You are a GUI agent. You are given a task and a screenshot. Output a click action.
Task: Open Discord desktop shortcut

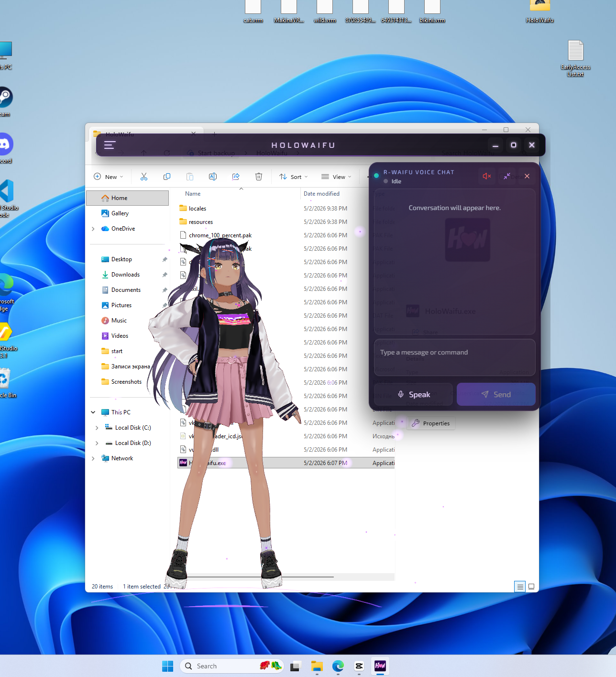(6, 149)
